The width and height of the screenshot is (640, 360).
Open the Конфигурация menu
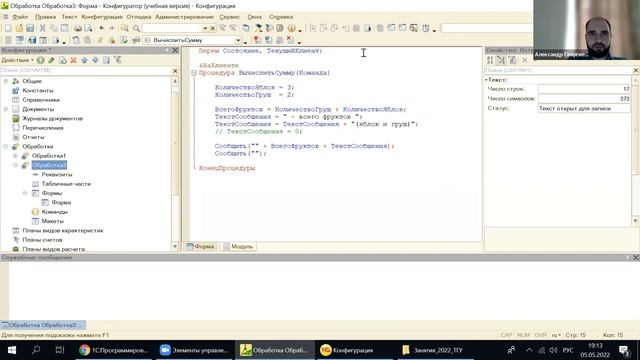[102, 17]
